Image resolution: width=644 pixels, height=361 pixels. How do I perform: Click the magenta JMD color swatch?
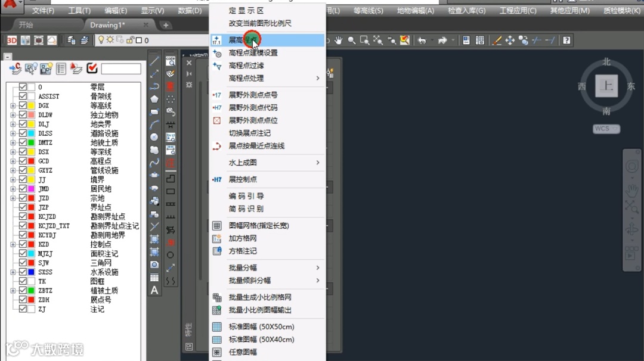click(31, 189)
